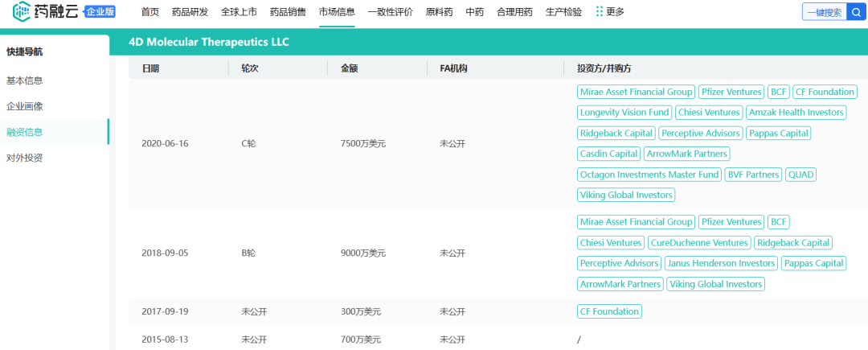
Task: Click the magnifier search icon
Action: (x=857, y=11)
